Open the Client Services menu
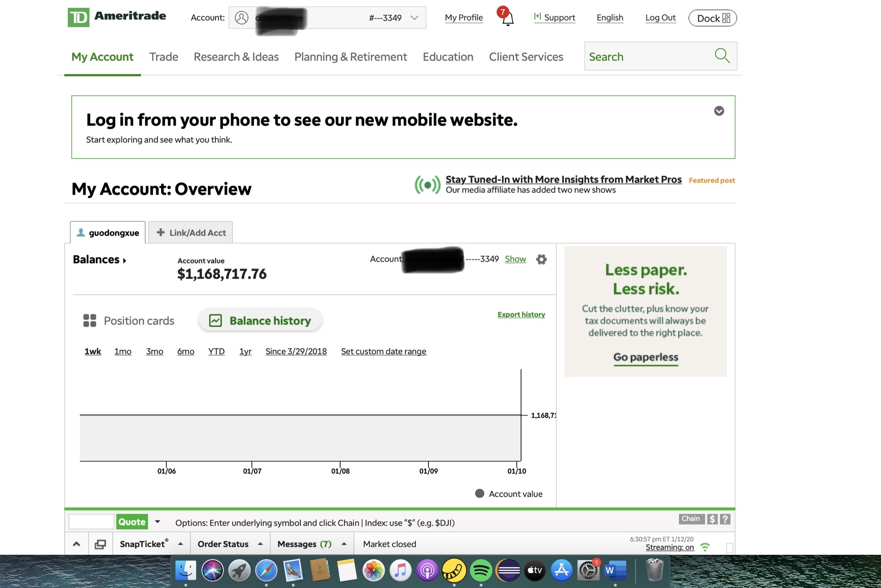This screenshot has height=588, width=881. (x=526, y=57)
